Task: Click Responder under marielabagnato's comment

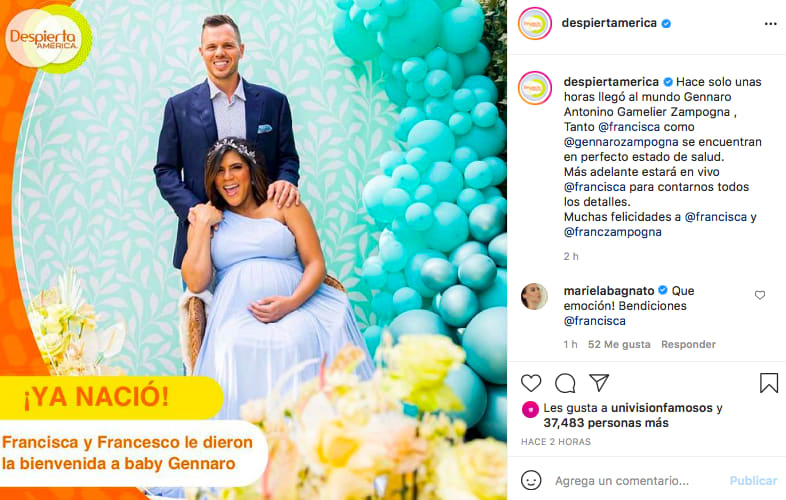Action: [x=688, y=345]
